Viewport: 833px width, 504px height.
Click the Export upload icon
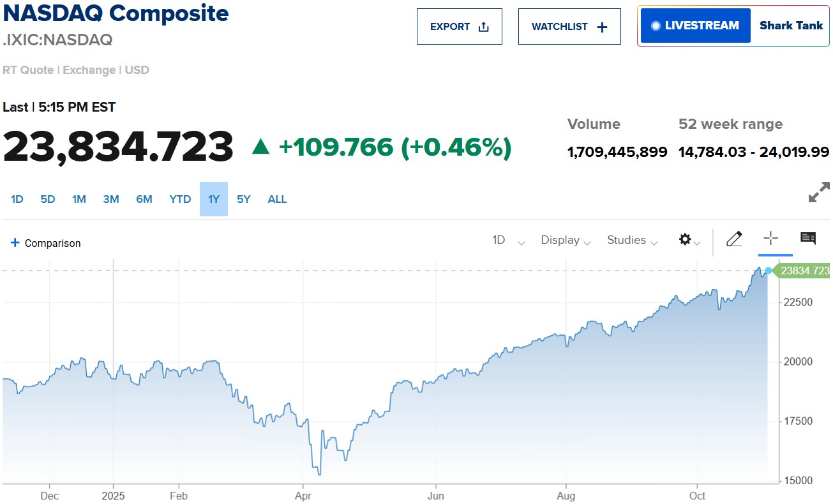[x=483, y=27]
